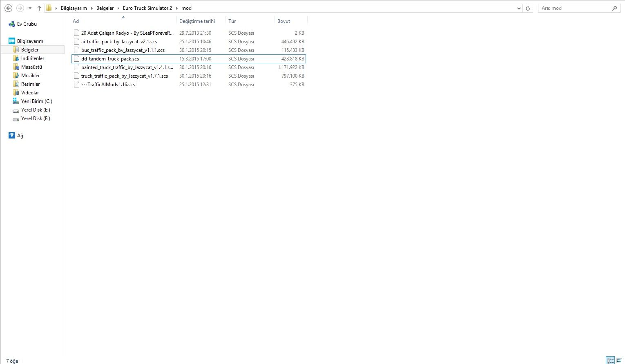Expand breadcrumb arrow after Belgeler
625x364 pixels.
[x=118, y=8]
